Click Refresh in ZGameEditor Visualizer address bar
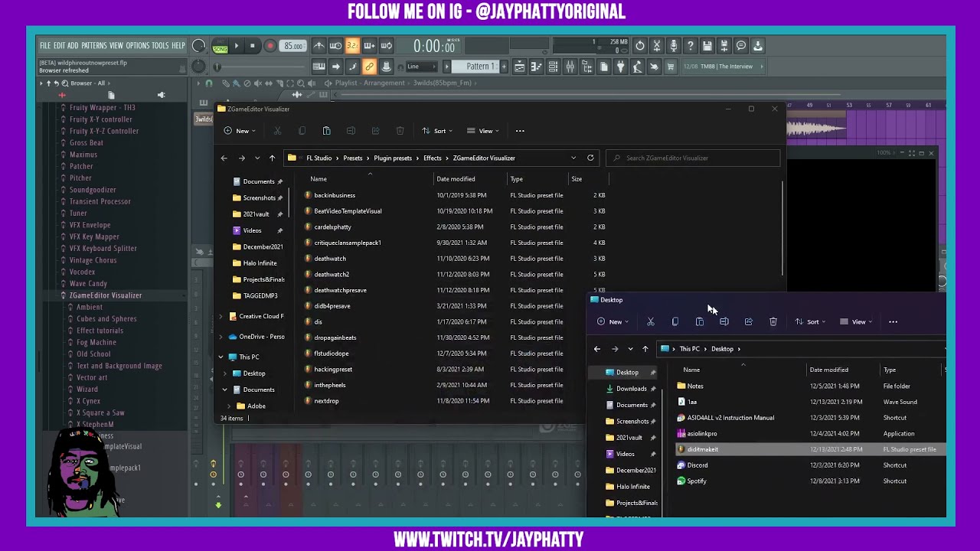 (x=590, y=158)
